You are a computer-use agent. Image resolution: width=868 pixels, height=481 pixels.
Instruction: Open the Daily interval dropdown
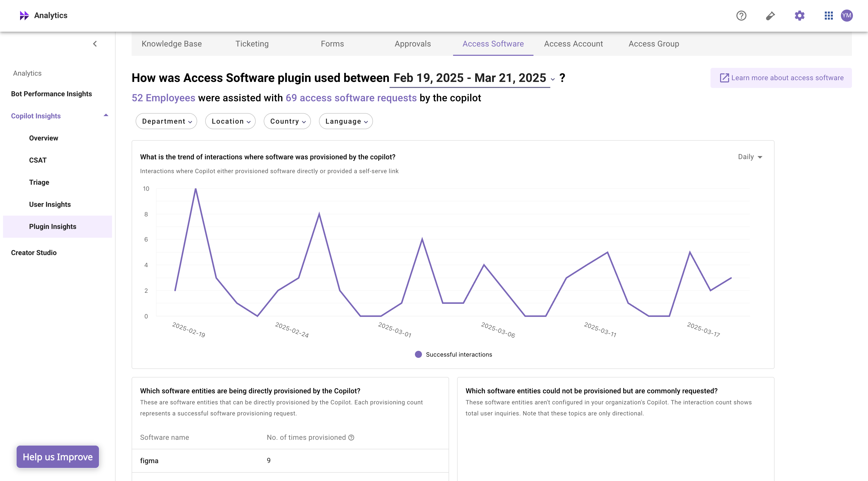pyautogui.click(x=750, y=157)
